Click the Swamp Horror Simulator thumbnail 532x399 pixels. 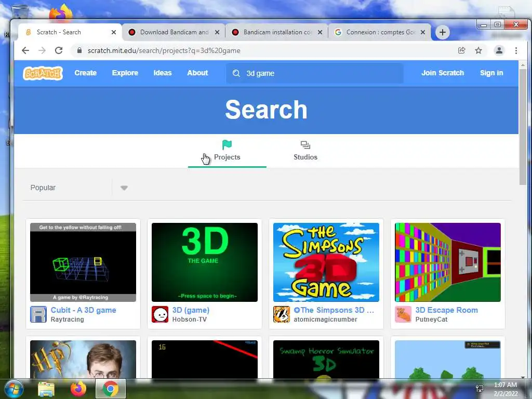pyautogui.click(x=326, y=360)
